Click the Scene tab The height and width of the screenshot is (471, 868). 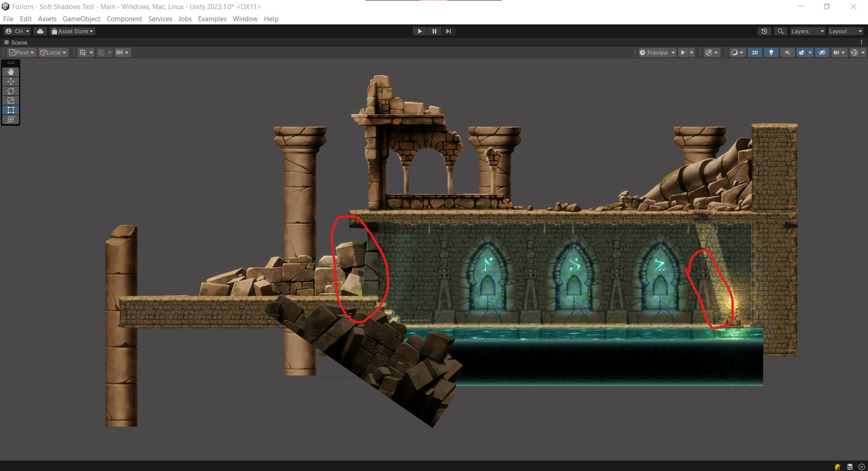point(19,42)
